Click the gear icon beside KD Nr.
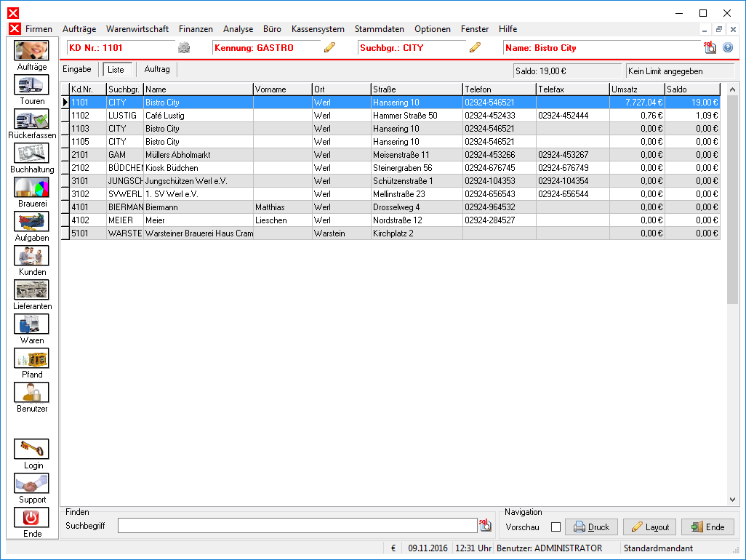The width and height of the screenshot is (746, 560). 184,47
